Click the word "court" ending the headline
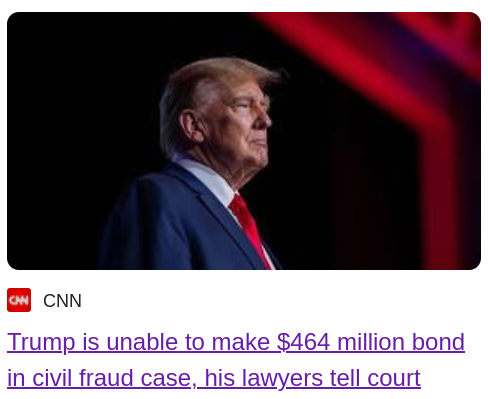The height and width of the screenshot is (399, 488). click(394, 378)
